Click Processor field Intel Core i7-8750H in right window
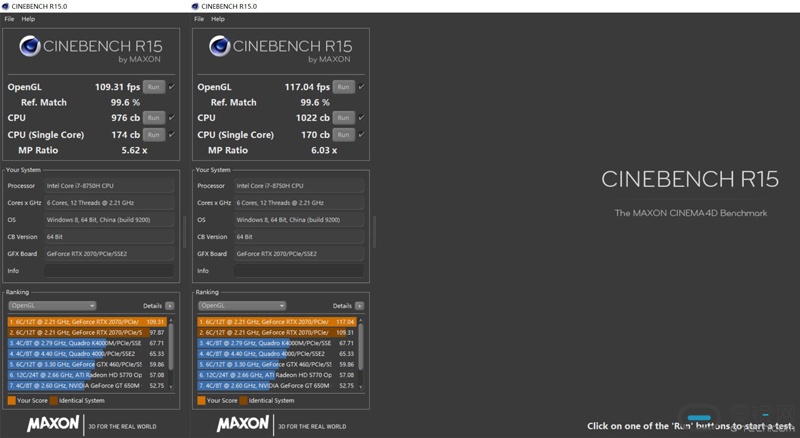Viewport: 800px width, 438px height. (x=299, y=186)
